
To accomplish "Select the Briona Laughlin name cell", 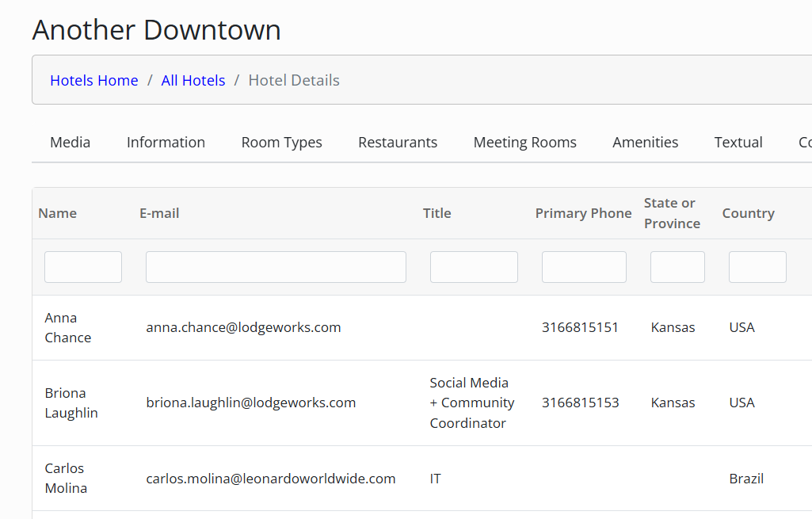I will coord(71,403).
